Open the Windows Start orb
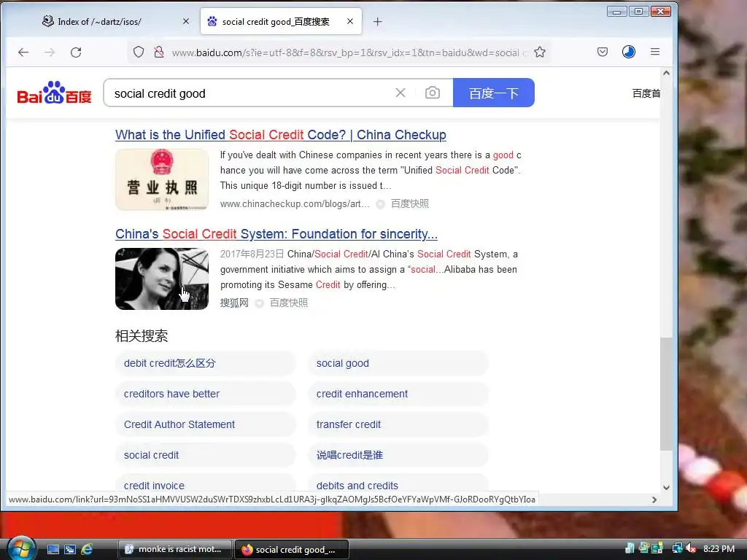This screenshot has height=560, width=747. coord(20,548)
